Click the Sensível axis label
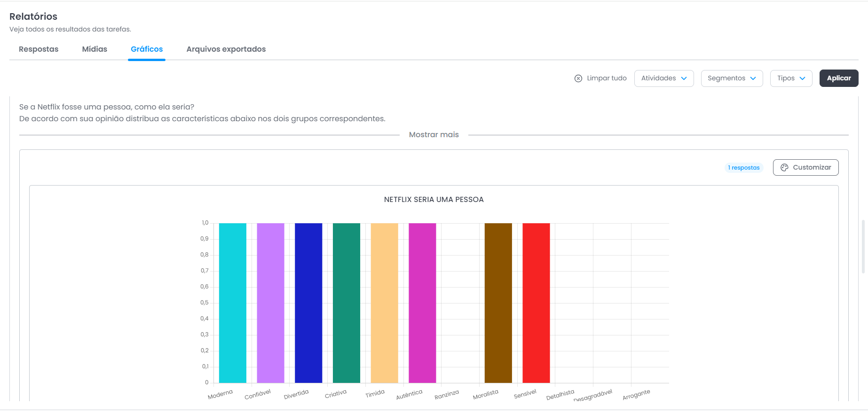This screenshot has width=868, height=412. tap(525, 394)
